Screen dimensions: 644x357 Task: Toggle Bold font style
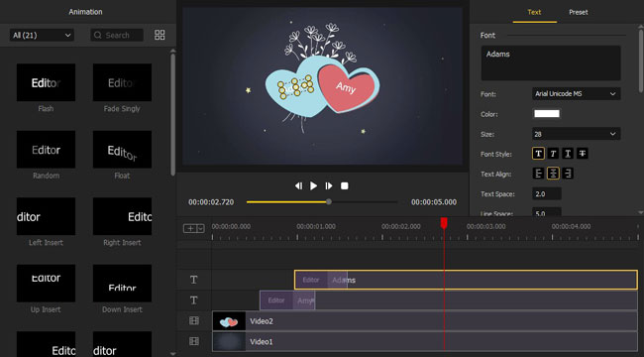(x=538, y=154)
